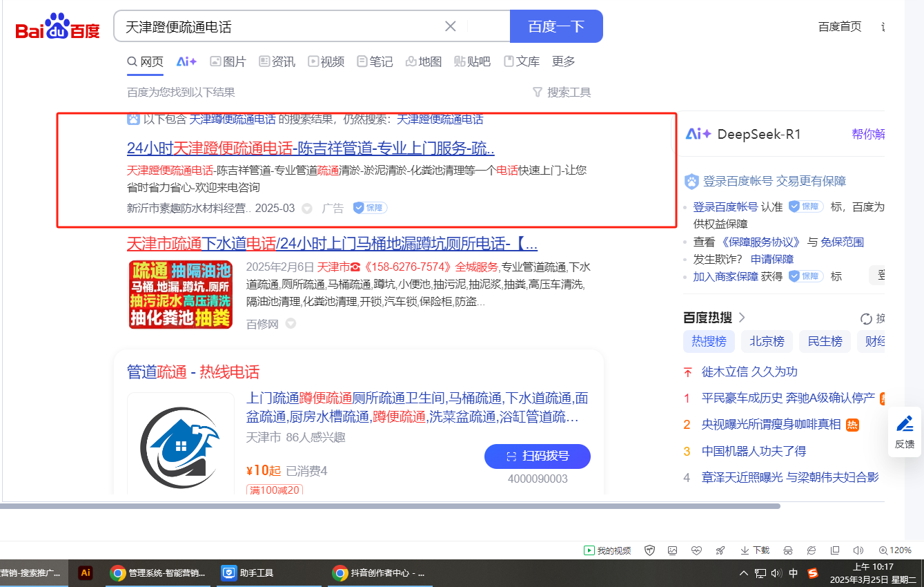Image resolution: width=924 pixels, height=587 pixels.
Task: Open the 管道疏通 - 热线电话 card title
Action: [x=193, y=372]
